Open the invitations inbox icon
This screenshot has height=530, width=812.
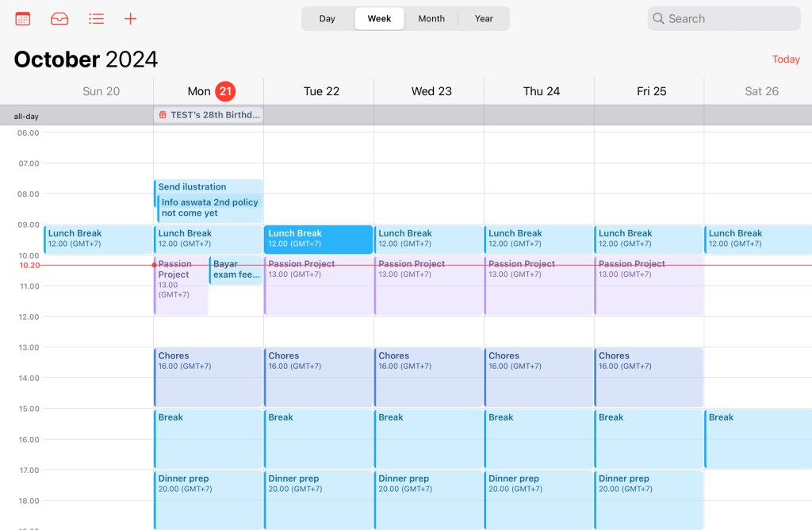pyautogui.click(x=59, y=18)
